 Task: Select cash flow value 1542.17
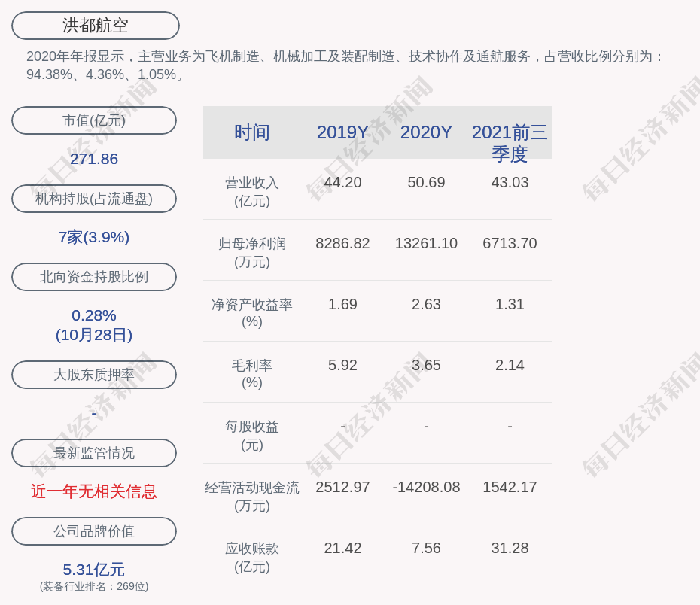pyautogui.click(x=510, y=487)
